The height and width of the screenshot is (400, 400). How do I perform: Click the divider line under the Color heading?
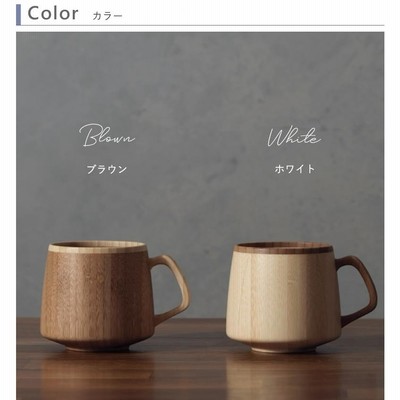click(200, 25)
